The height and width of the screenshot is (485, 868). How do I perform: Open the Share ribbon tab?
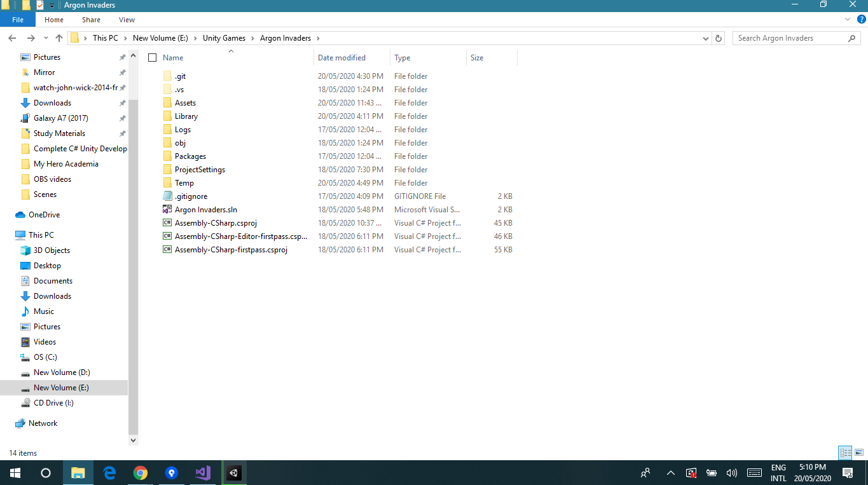click(91, 20)
